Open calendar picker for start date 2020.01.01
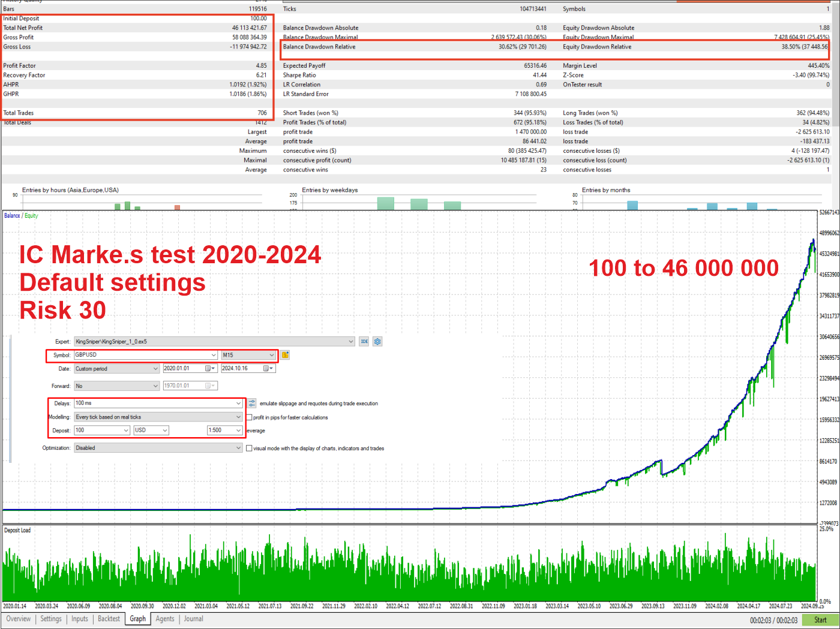This screenshot has width=840, height=629. tap(209, 369)
